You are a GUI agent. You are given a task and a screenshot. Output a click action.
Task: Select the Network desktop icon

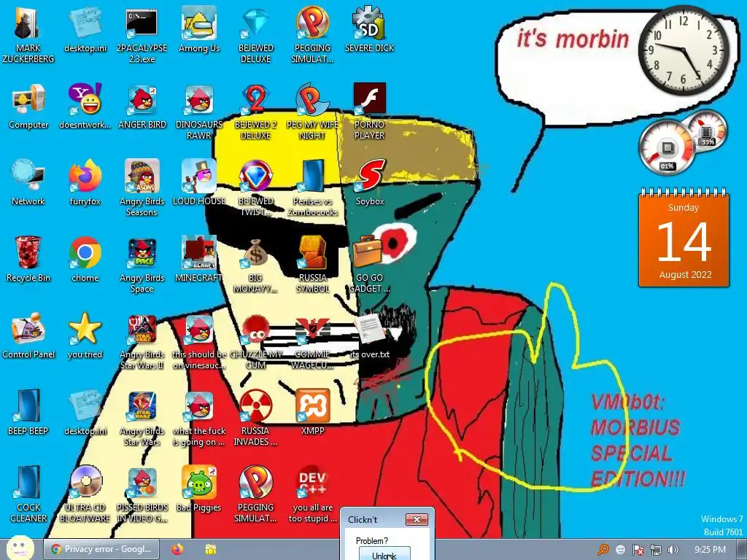tap(28, 183)
